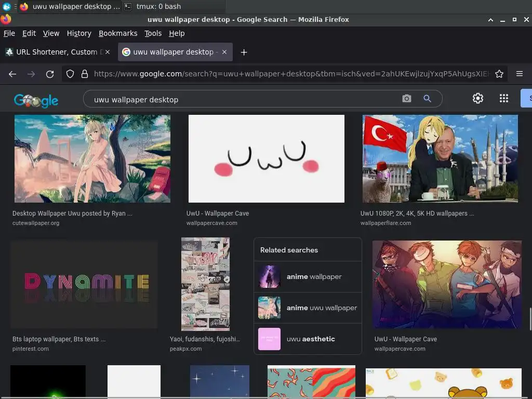Open the View menu
The width and height of the screenshot is (532, 399).
(x=51, y=33)
